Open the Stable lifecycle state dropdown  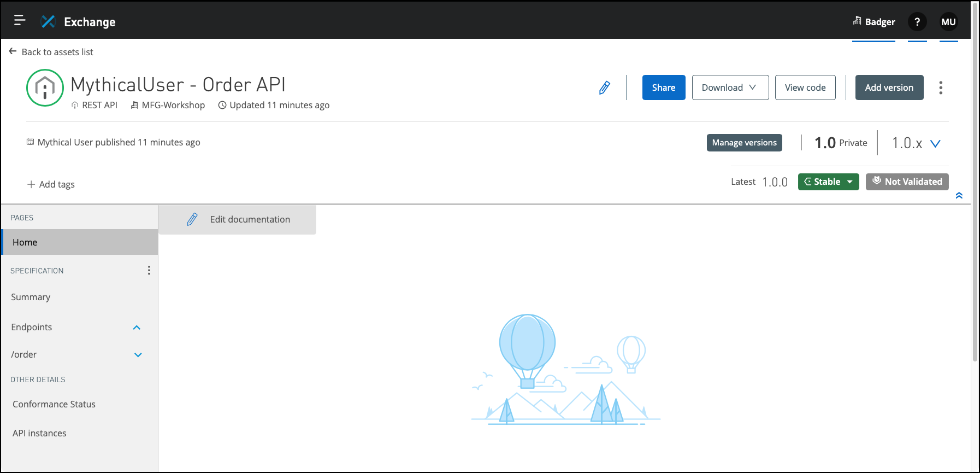pyautogui.click(x=829, y=182)
